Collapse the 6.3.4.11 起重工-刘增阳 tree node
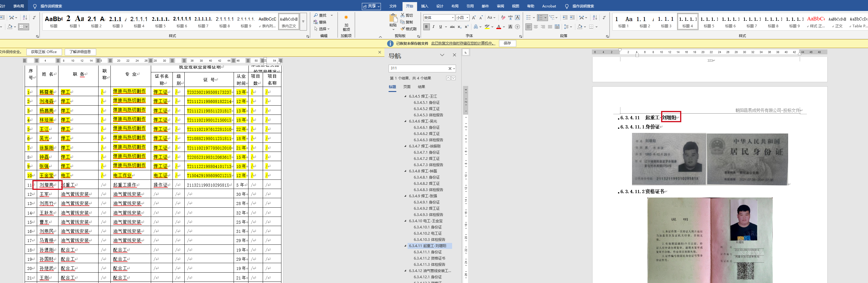Viewport: 868px width, 283px height. click(x=406, y=246)
